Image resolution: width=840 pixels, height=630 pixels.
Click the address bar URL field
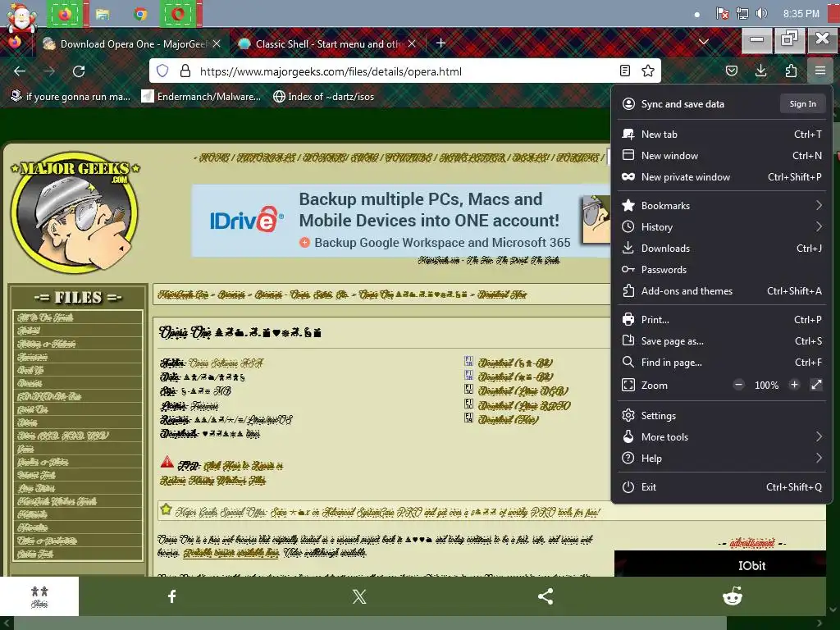(x=404, y=71)
